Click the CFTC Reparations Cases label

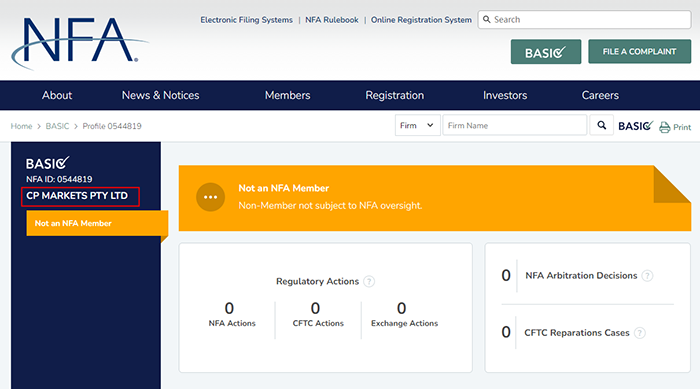[577, 333]
